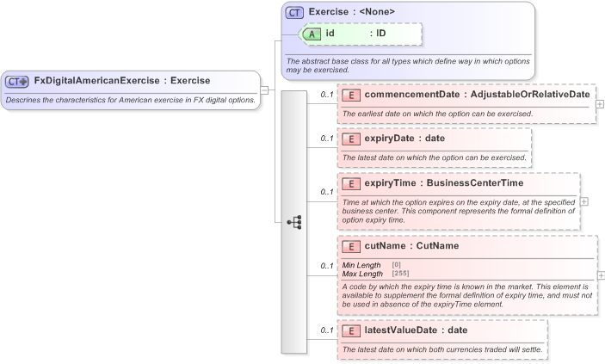This screenshot has width=605, height=364.
Task: Click 'The latest date on which the option' description
Action: point(435,157)
